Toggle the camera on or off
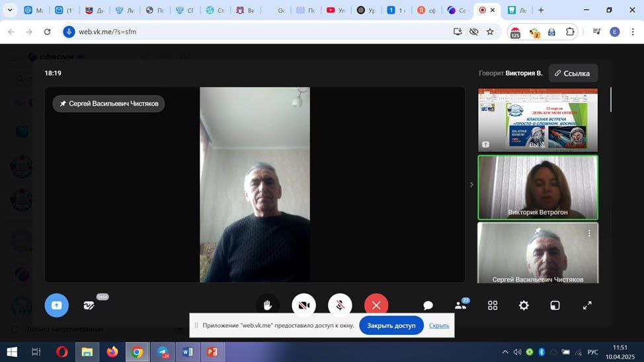 303,305
